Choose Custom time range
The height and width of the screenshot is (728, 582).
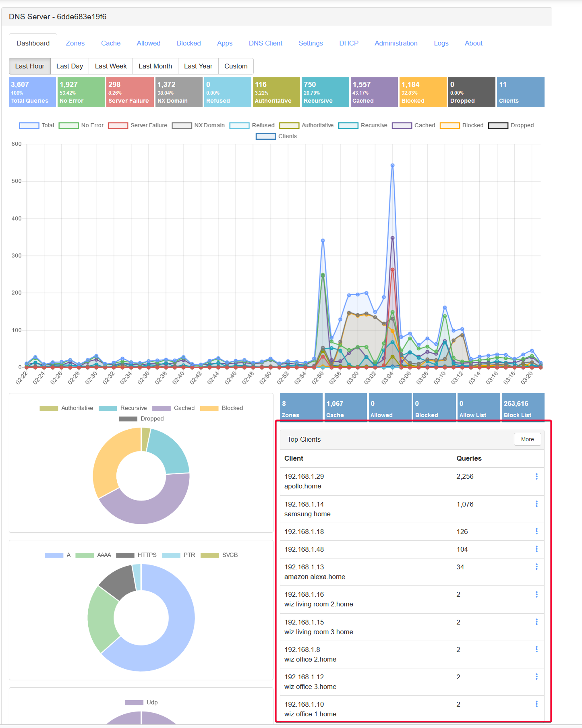[236, 66]
